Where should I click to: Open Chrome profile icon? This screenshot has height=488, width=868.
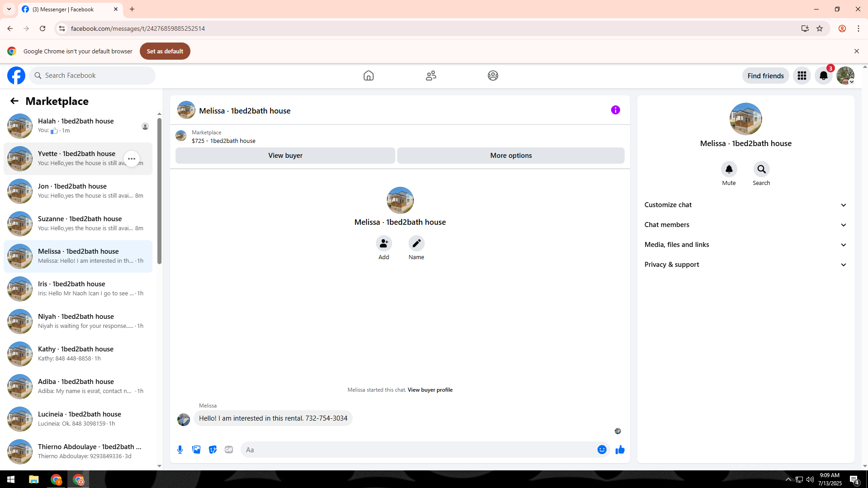pyautogui.click(x=842, y=28)
